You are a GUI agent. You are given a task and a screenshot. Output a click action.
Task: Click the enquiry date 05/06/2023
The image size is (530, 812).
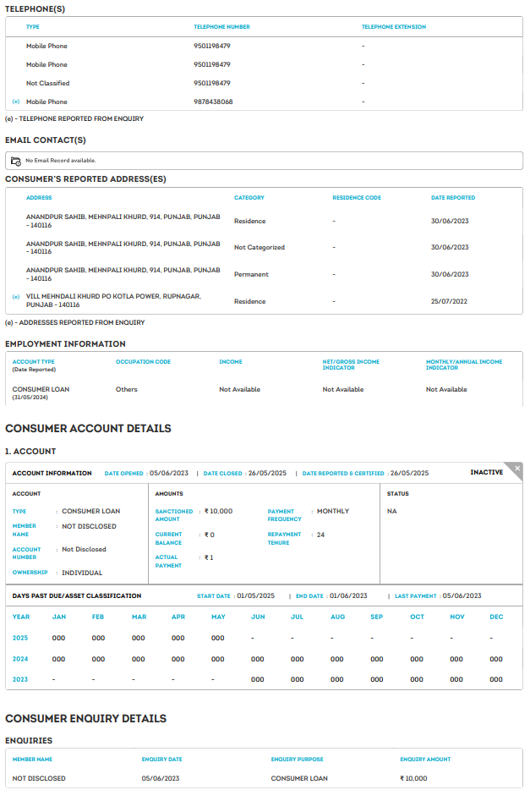(x=161, y=778)
